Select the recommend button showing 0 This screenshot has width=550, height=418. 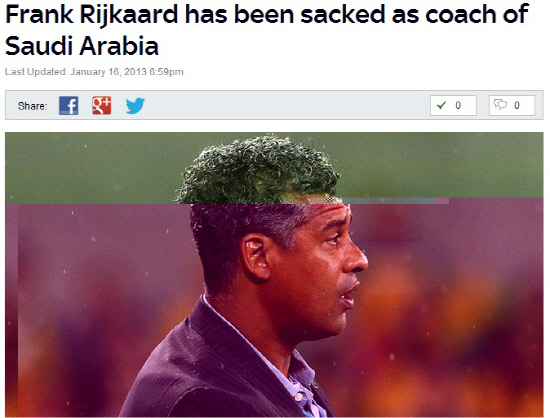point(453,105)
